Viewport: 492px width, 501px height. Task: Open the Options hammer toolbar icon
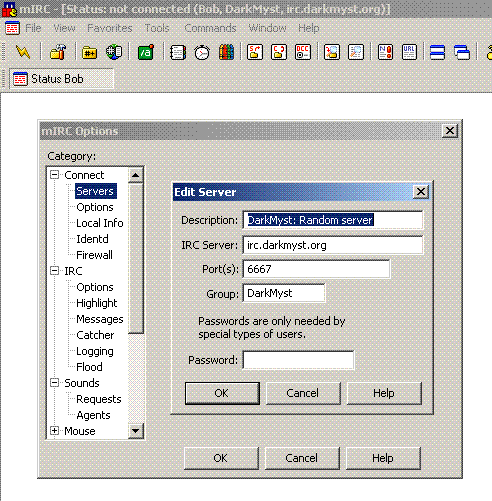pyautogui.click(x=58, y=52)
